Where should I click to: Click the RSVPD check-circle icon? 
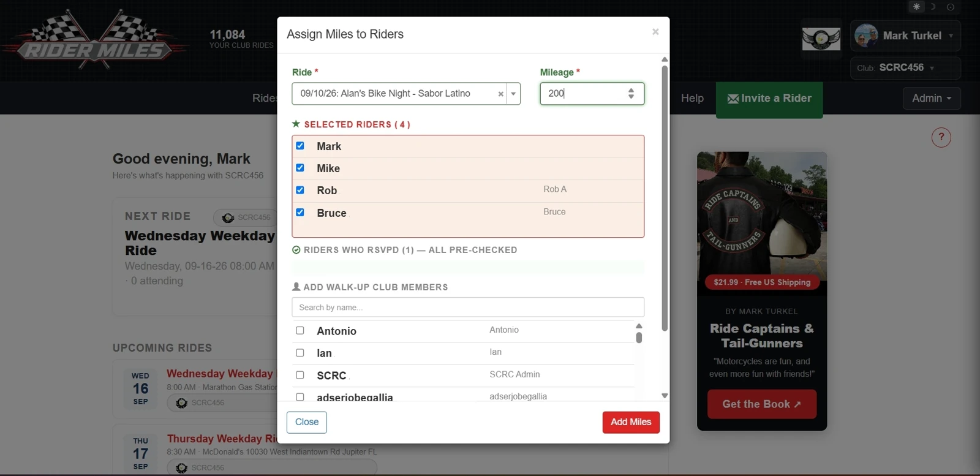coord(296,250)
